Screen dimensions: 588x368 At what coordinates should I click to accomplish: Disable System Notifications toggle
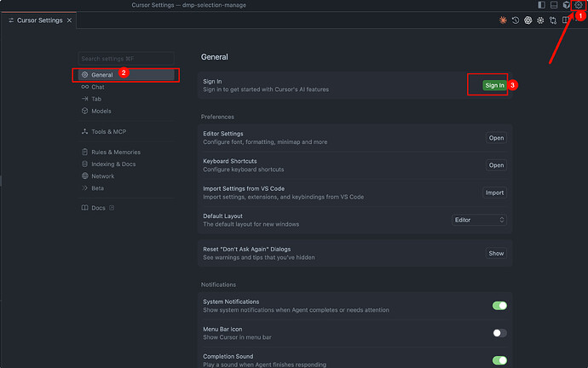pos(499,306)
